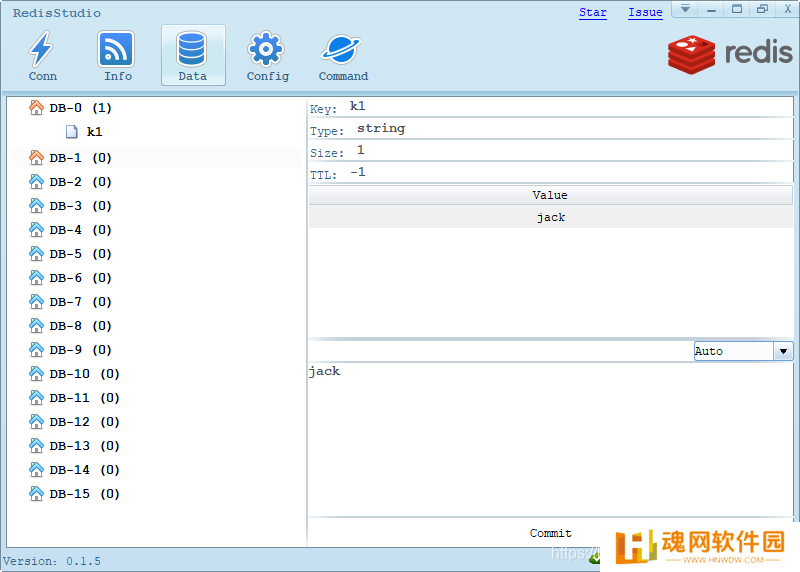Viewport: 800px width, 572px height.
Task: Select DB-1 (0) database label
Action: [x=80, y=158]
